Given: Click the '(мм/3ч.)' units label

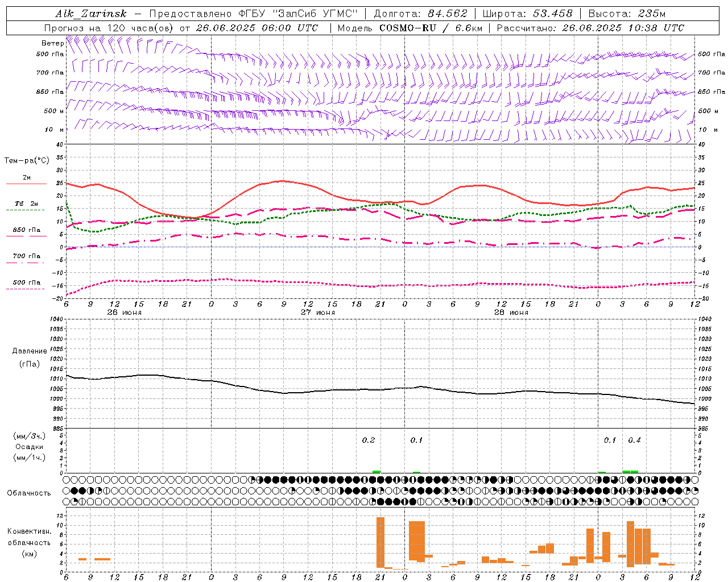Looking at the screenshot, I should tap(30, 436).
